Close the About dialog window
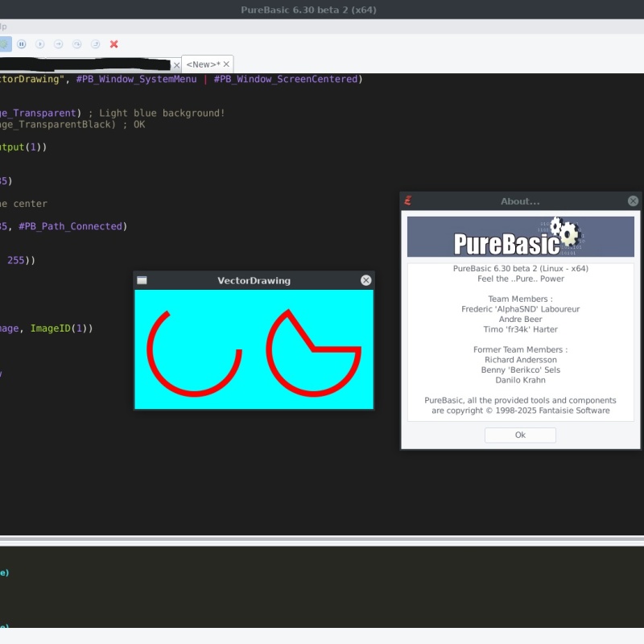644x644 pixels. click(633, 201)
